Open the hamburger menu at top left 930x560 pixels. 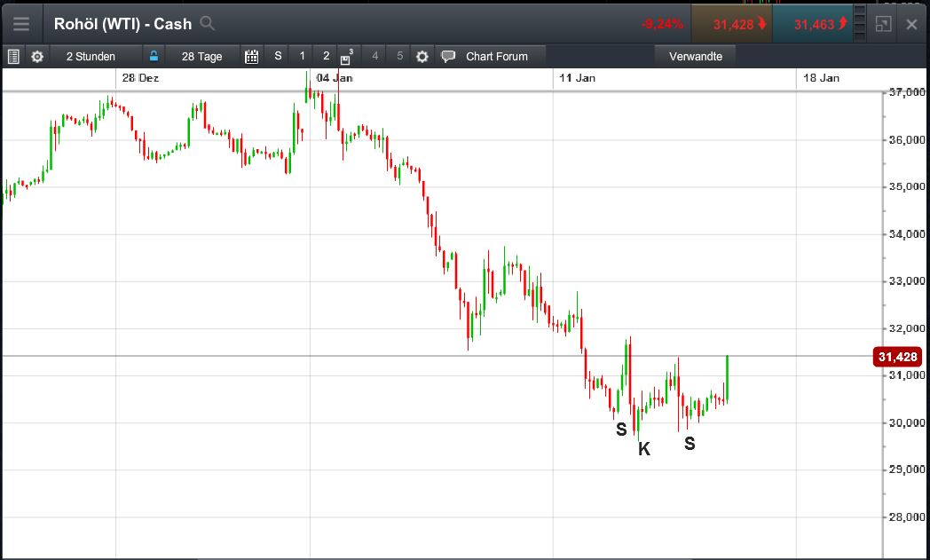point(21,23)
